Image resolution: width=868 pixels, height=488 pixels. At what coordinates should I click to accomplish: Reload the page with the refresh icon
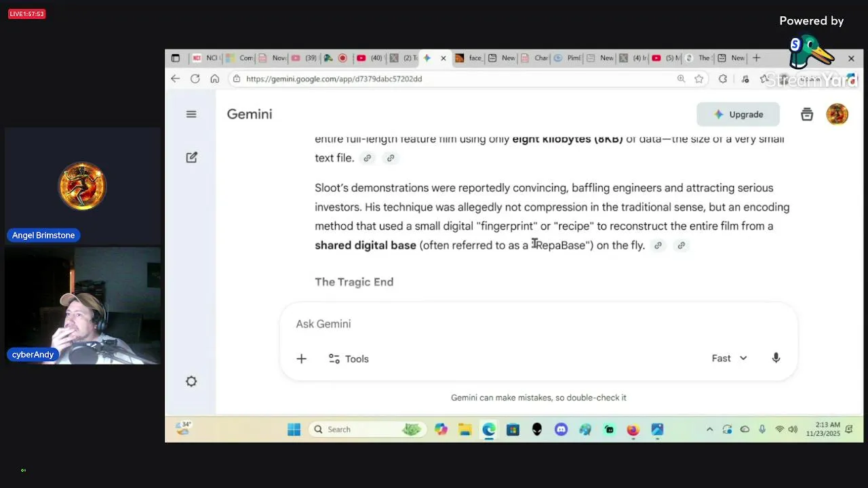(x=195, y=79)
